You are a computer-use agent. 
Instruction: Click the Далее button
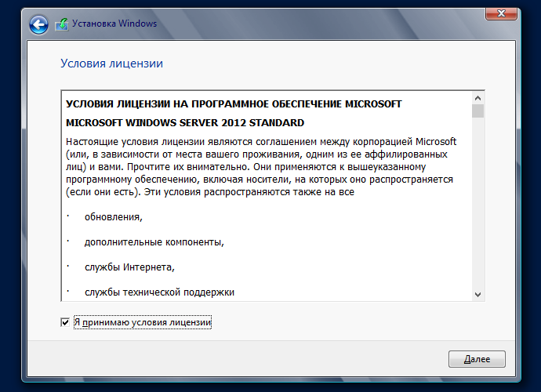click(x=477, y=359)
